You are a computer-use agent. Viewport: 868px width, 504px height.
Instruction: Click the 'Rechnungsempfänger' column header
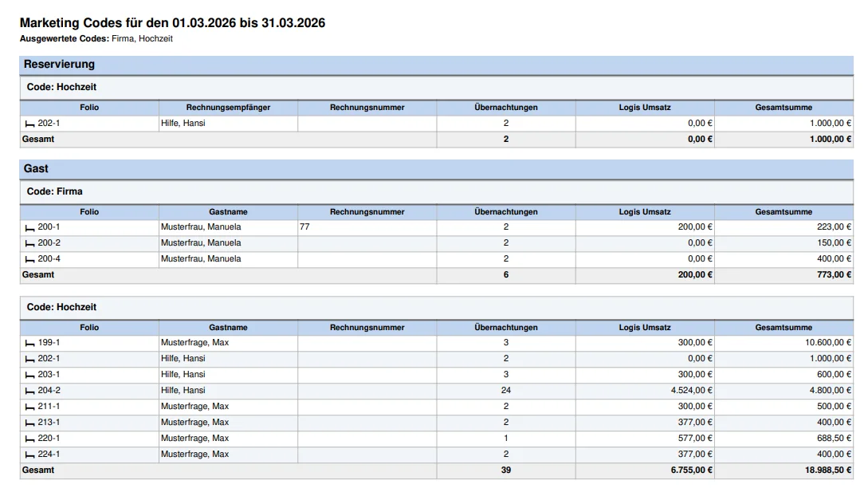pyautogui.click(x=228, y=108)
